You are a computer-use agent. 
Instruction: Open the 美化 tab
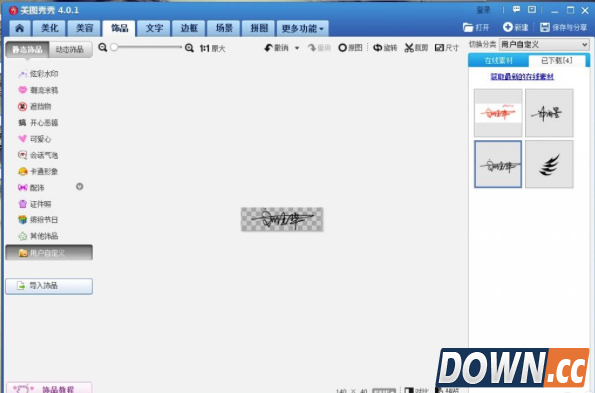coord(49,28)
